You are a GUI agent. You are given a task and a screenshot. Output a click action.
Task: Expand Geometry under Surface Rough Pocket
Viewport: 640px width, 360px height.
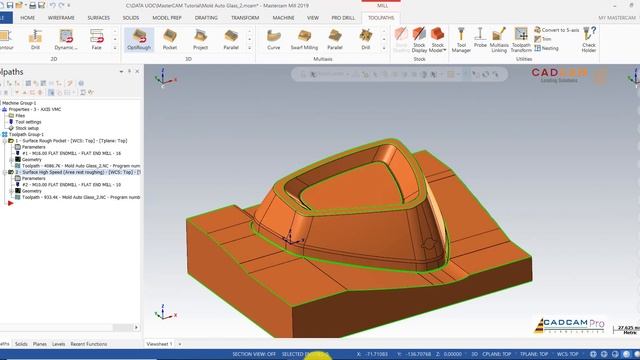point(11,160)
